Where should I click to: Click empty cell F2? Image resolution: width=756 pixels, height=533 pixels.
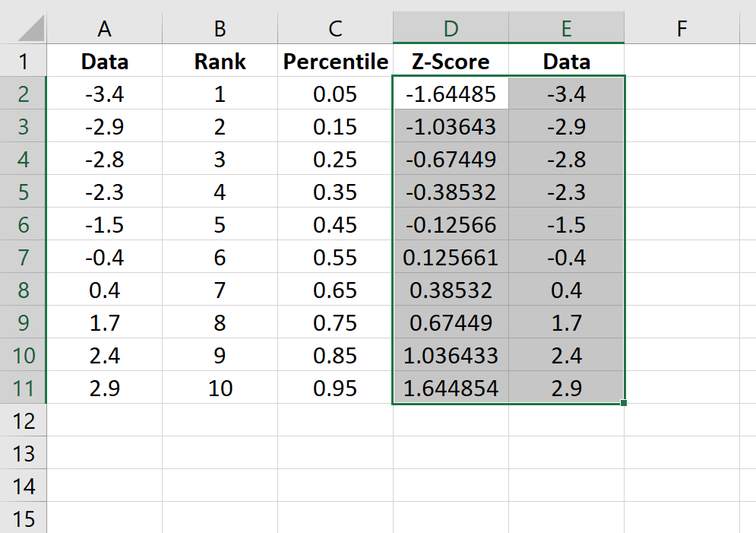click(x=682, y=94)
